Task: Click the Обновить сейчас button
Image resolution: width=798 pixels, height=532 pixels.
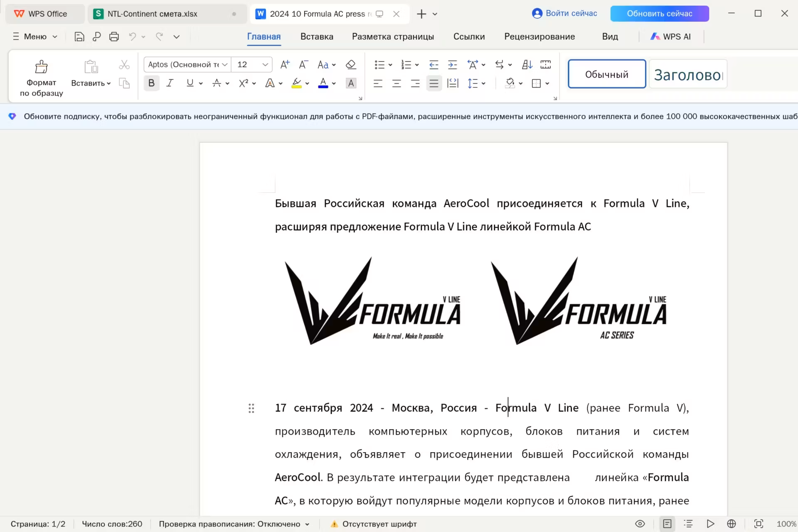Action: 660,13
